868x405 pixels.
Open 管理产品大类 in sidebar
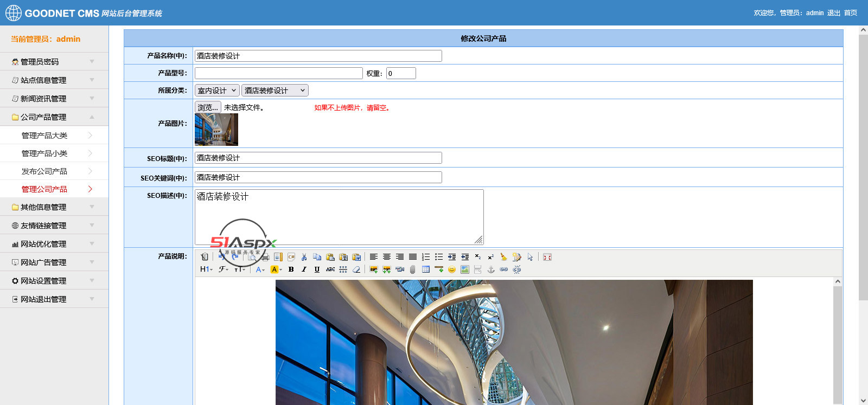[54, 135]
